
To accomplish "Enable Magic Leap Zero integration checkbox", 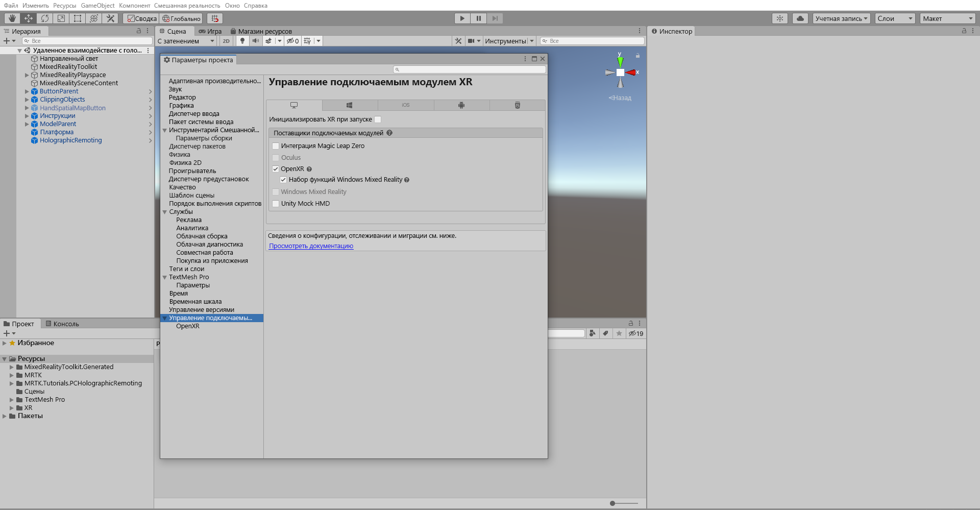I will click(x=276, y=146).
